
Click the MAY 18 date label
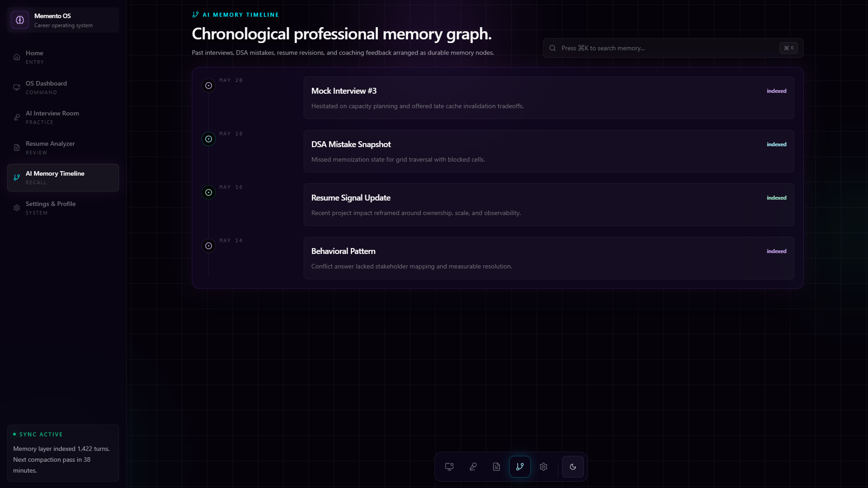231,134
